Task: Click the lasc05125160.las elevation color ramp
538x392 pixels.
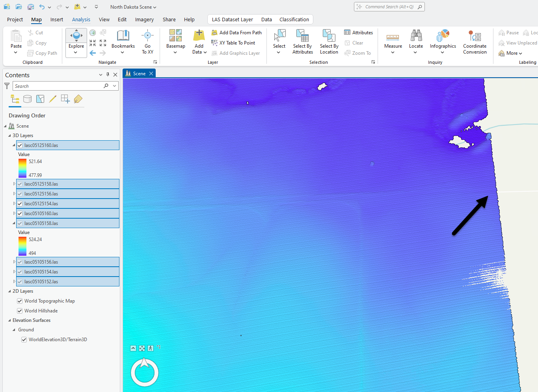Action: (x=22, y=168)
